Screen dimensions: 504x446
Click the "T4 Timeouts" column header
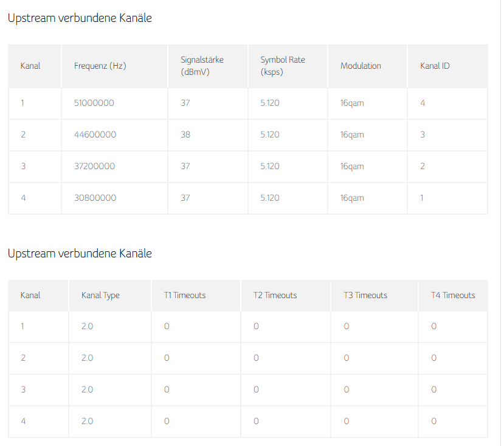coord(453,295)
